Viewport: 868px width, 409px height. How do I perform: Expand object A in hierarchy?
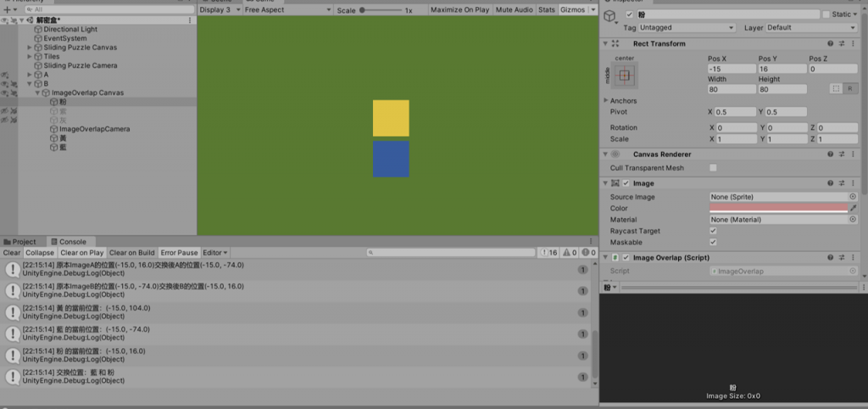tap(30, 75)
